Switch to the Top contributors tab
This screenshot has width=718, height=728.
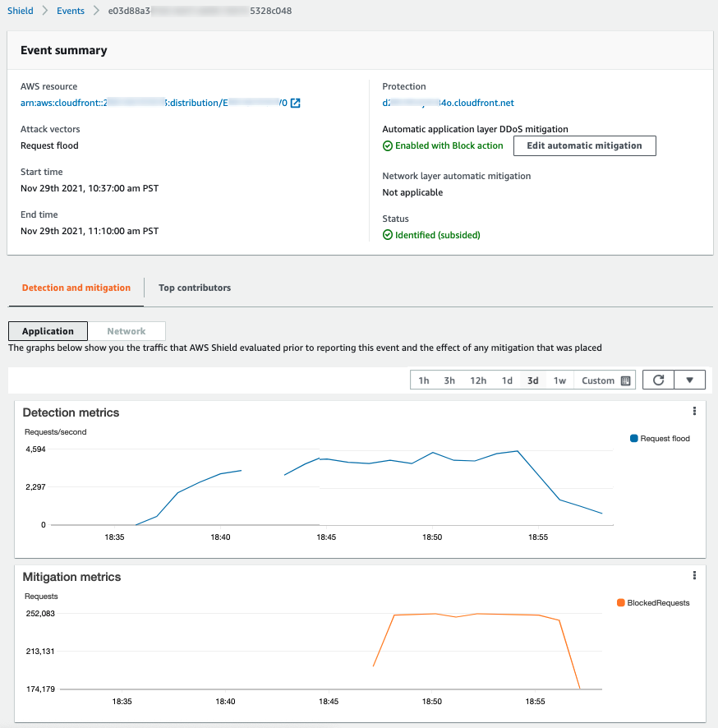(x=195, y=288)
